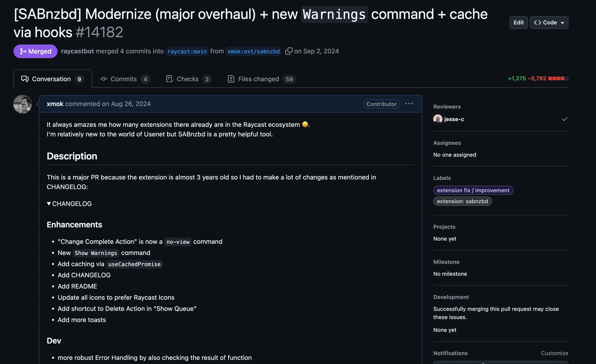This screenshot has width=596, height=364.
Task: Click the Reviewers sidebar heading
Action: (447, 107)
